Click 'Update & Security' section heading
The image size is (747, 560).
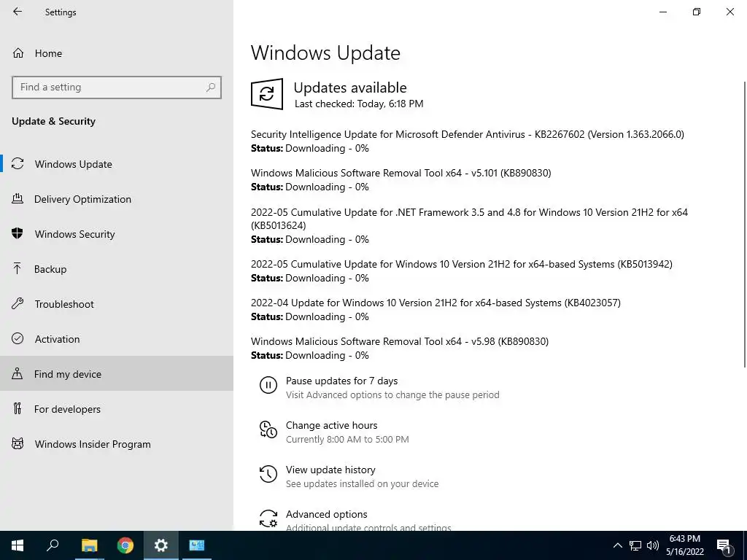(53, 122)
